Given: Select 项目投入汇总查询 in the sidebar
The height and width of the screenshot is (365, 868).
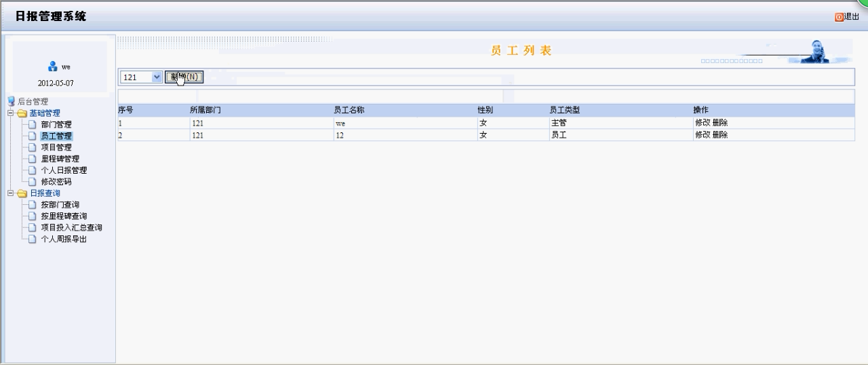Looking at the screenshot, I should click(71, 228).
